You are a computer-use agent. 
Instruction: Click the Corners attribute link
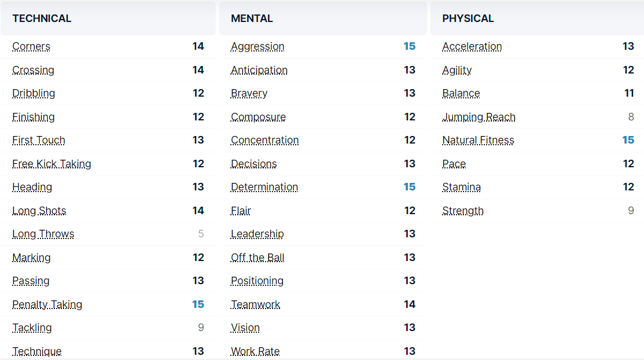click(31, 47)
